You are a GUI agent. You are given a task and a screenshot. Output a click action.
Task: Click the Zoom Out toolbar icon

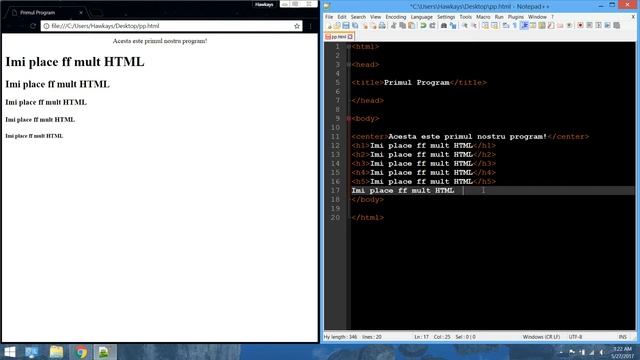[474, 26]
